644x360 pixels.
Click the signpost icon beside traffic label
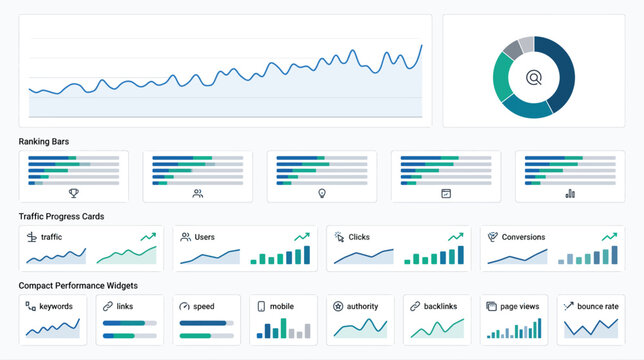click(32, 237)
